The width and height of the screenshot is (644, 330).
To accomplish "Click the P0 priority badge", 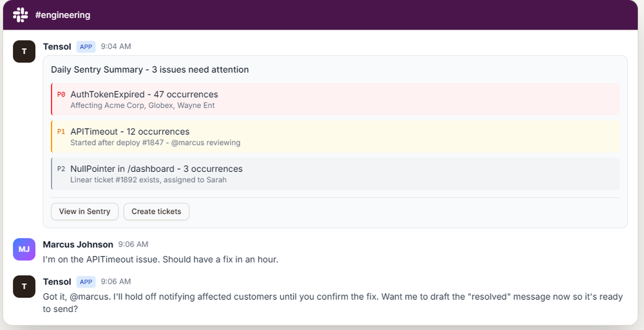I will coord(61,95).
